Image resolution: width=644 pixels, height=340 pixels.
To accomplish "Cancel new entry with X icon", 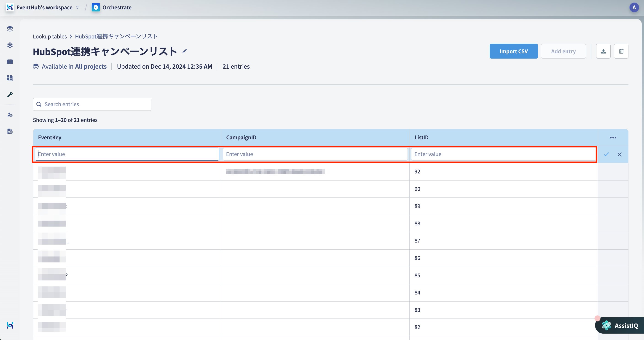I will click(x=620, y=154).
